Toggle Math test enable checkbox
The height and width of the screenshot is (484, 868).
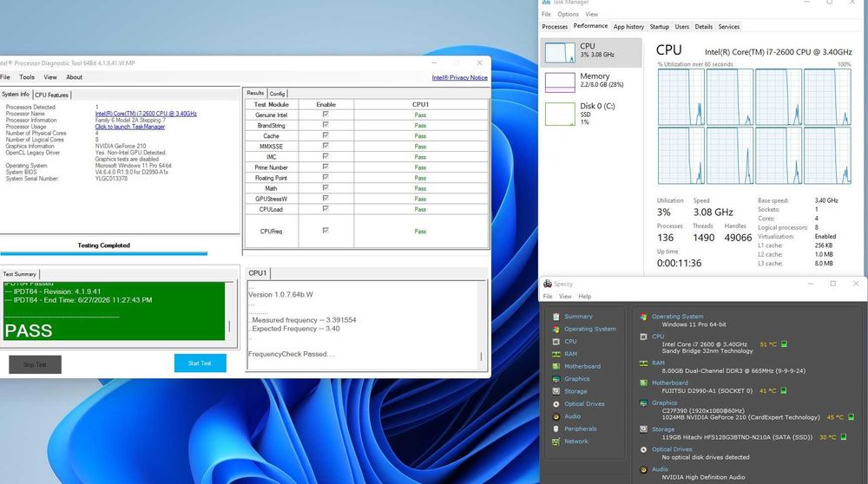[x=325, y=188]
